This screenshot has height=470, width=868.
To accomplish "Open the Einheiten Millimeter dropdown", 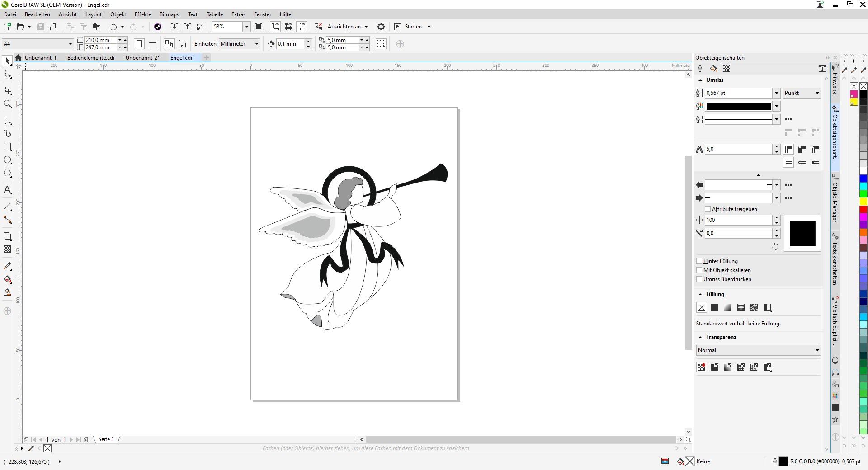I will 239,44.
